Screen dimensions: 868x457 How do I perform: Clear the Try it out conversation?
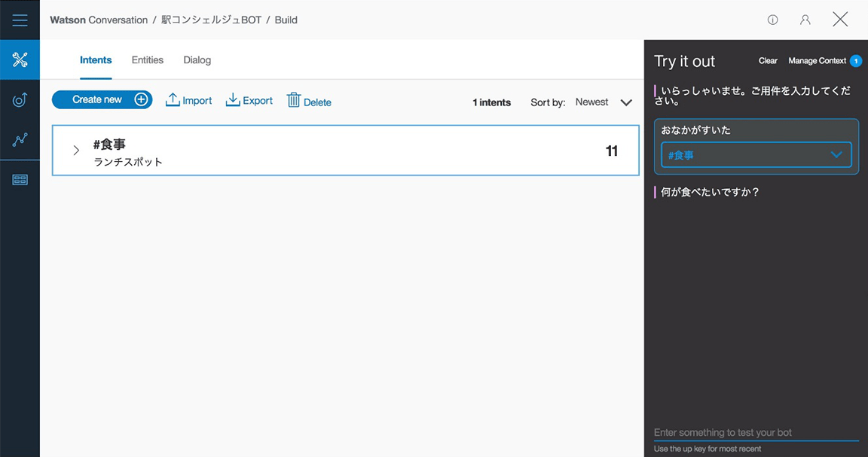(x=768, y=61)
